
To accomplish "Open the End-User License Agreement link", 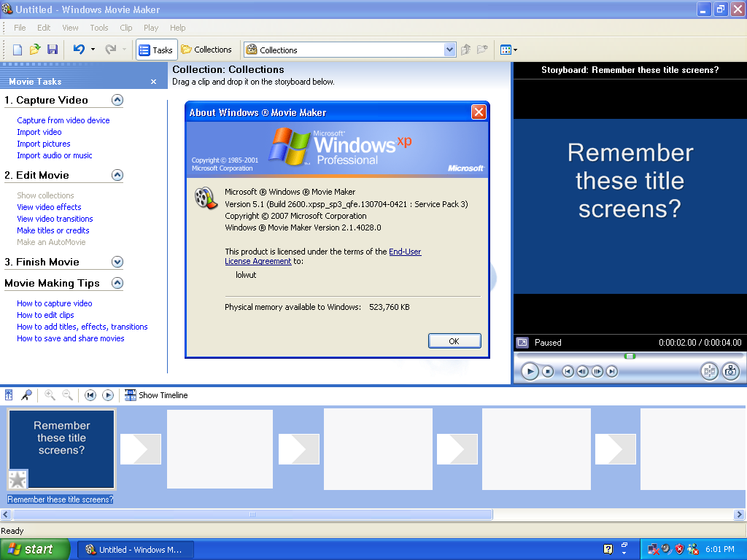I will [x=323, y=257].
